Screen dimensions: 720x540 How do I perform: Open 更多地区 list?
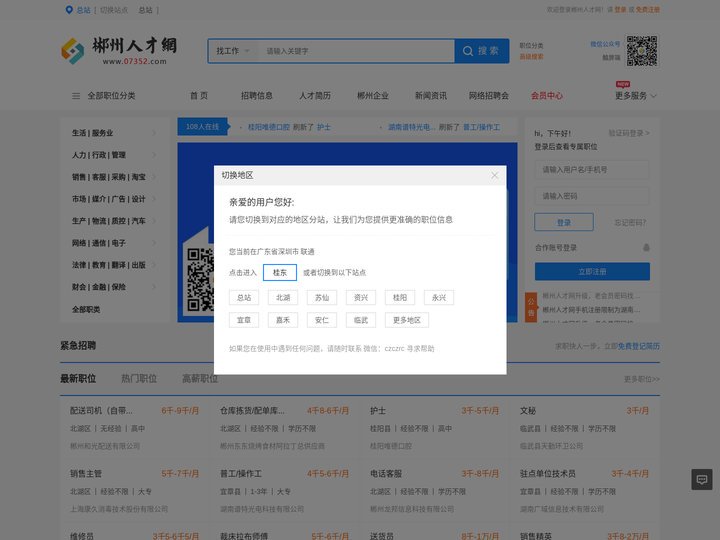[x=407, y=320]
